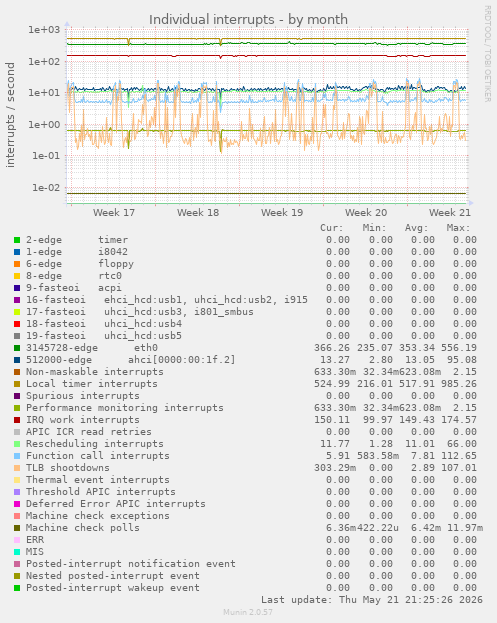This screenshot has height=623, width=497.
Task: Click the Week 21 axis label
Action: [450, 213]
